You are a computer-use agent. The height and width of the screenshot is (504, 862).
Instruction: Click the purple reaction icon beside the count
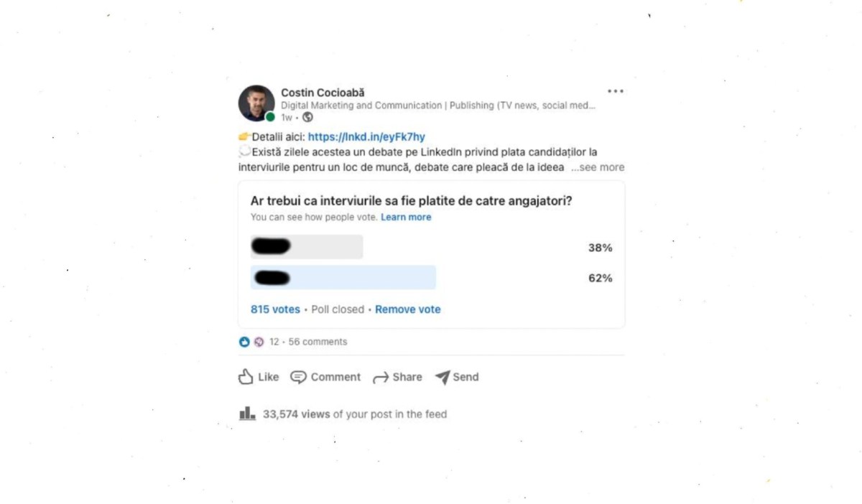[259, 342]
